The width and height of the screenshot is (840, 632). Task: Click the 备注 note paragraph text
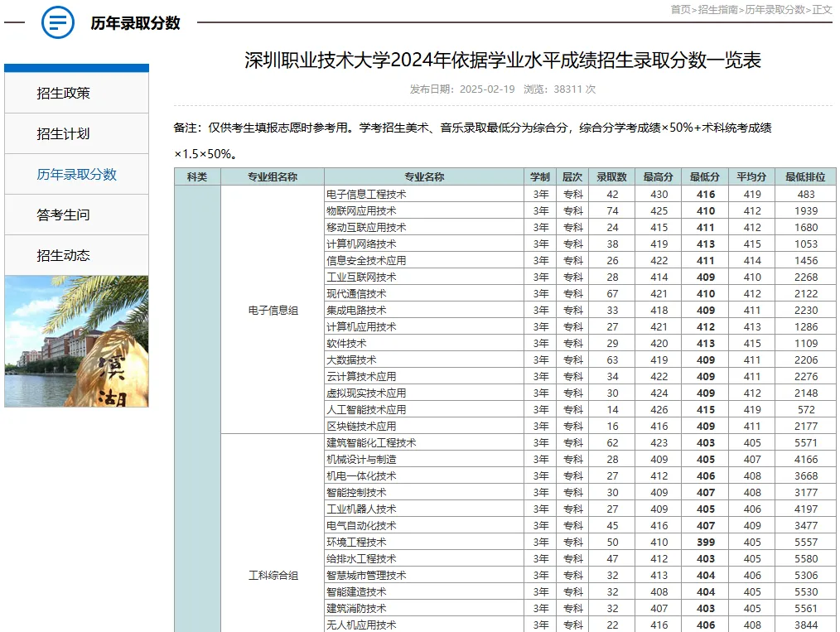click(x=472, y=141)
